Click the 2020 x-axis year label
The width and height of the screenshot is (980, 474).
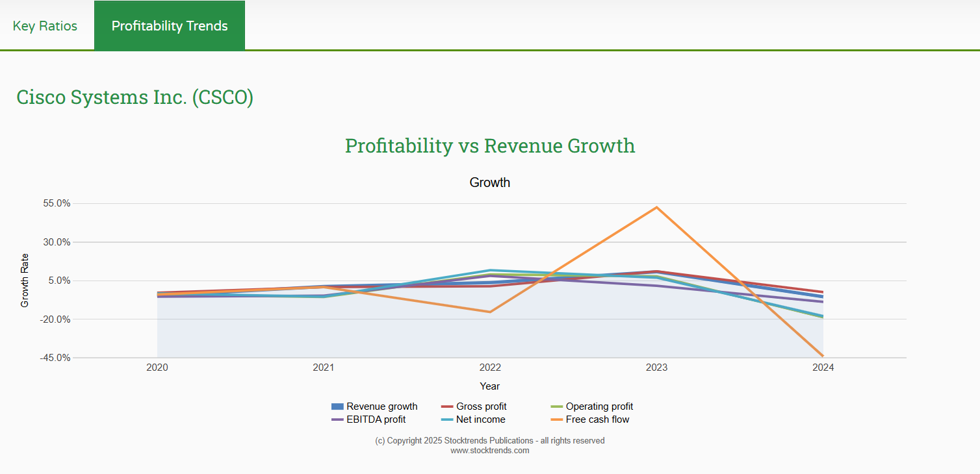coord(157,368)
